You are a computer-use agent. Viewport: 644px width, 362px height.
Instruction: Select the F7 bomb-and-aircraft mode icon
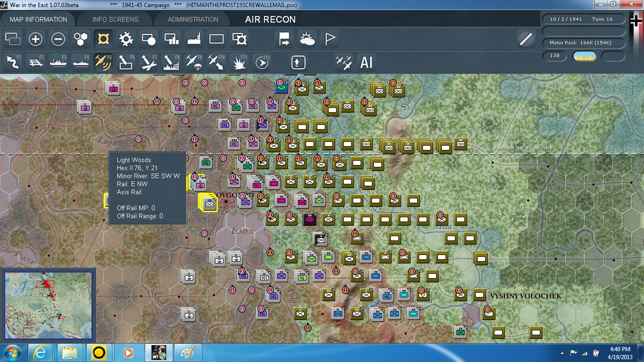click(x=149, y=62)
